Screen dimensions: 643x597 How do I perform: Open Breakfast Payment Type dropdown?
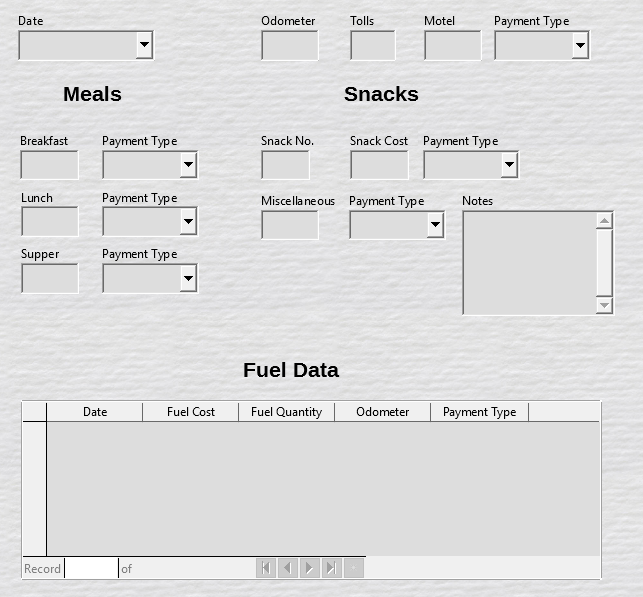coord(188,165)
